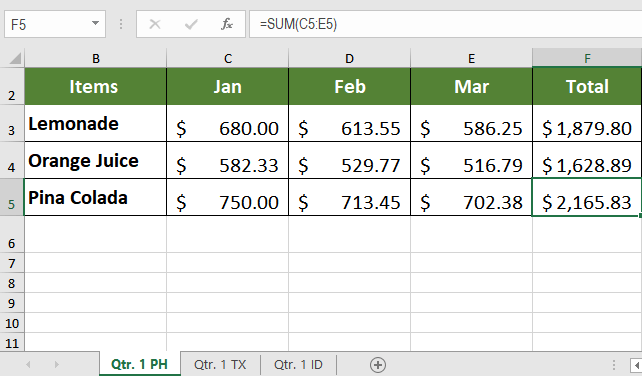Click previous sheet navigation arrow
The image size is (642, 376).
pyautogui.click(x=28, y=364)
